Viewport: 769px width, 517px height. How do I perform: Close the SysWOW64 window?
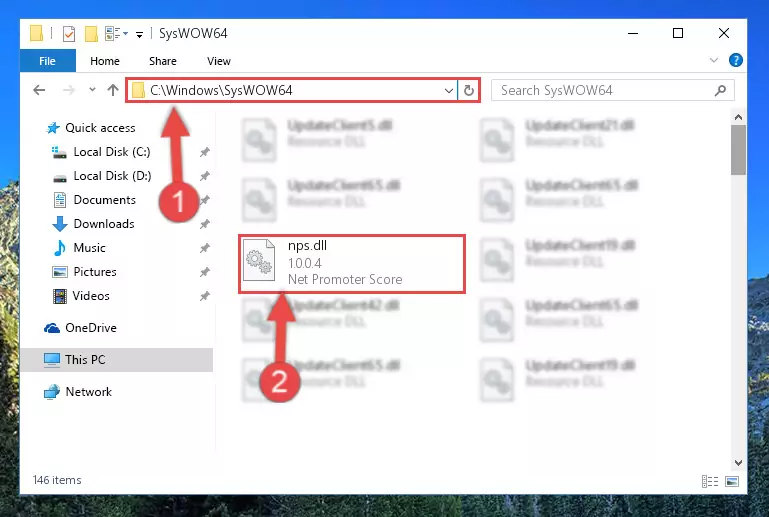point(723,33)
